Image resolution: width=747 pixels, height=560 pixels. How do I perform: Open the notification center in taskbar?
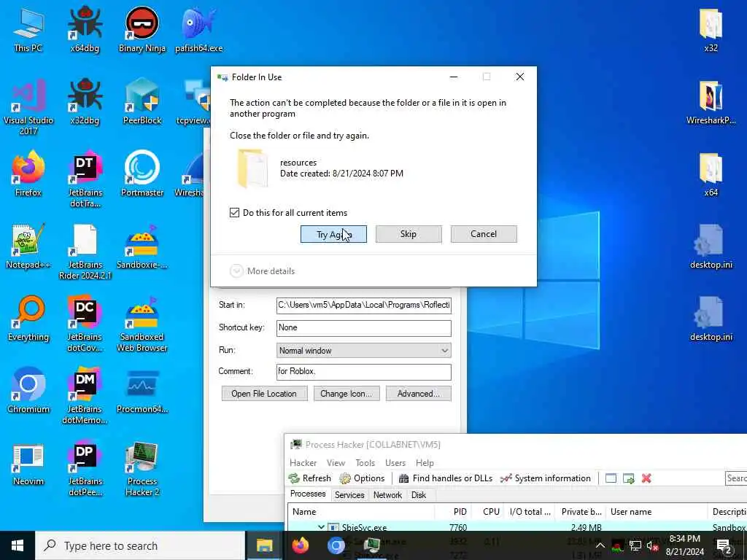click(x=724, y=545)
